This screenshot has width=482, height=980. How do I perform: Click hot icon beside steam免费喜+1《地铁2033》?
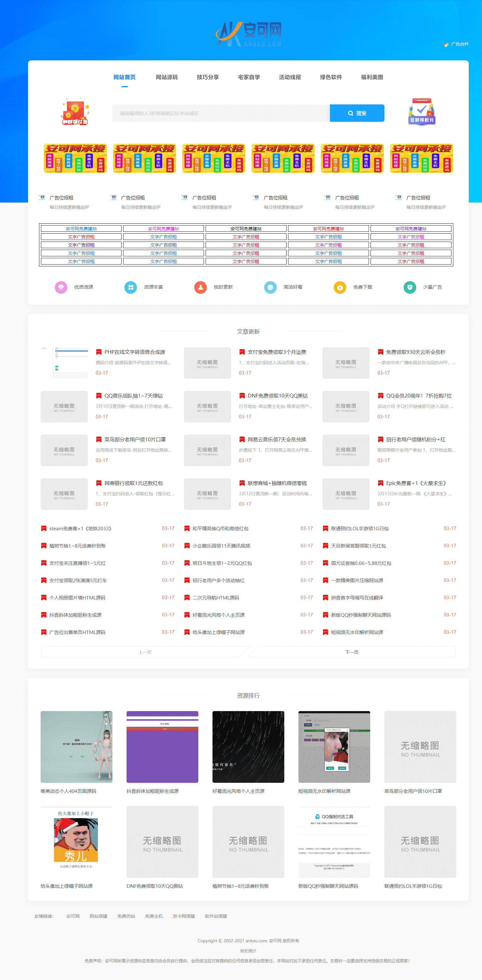(x=44, y=528)
